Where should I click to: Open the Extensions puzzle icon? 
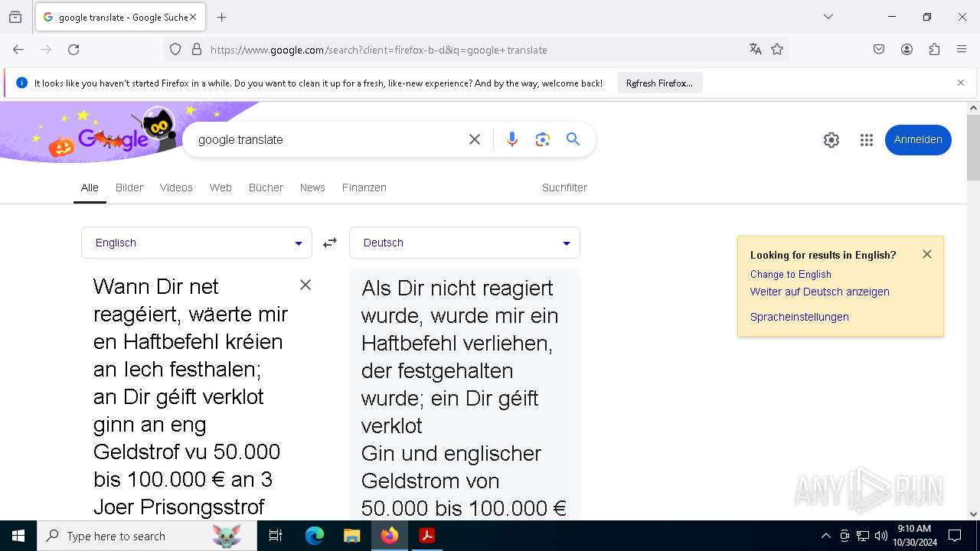[x=934, y=50]
